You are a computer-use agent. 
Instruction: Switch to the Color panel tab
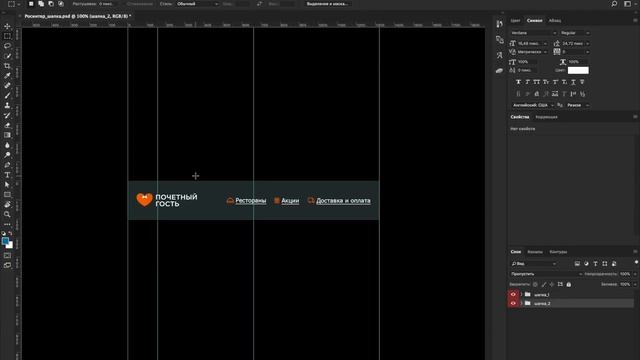515,20
